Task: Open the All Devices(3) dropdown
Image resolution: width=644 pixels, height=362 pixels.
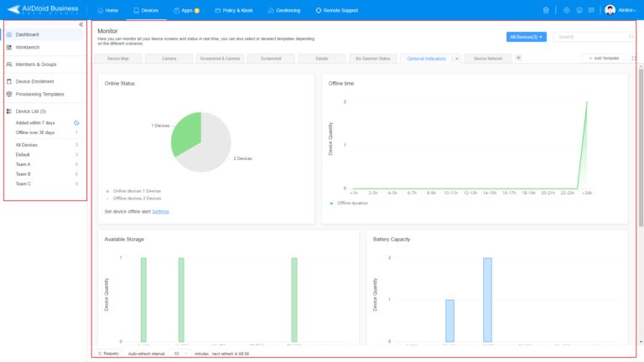Action: coord(527,37)
